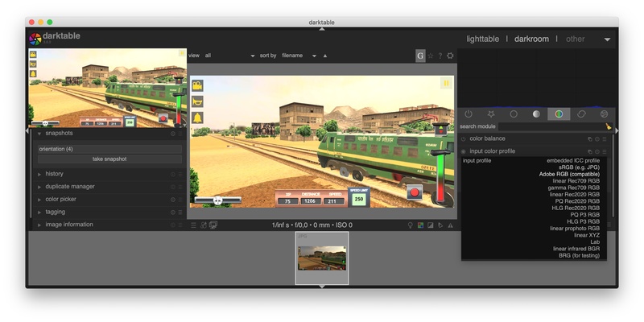644x322 pixels.
Task: Toggle input color profile module power
Action: (x=464, y=151)
